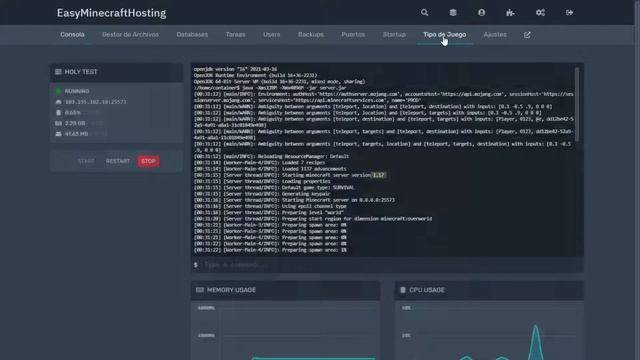Screen dimensions: 640x360
Task: Open the external link icon after Ajustes
Action: click(527, 35)
